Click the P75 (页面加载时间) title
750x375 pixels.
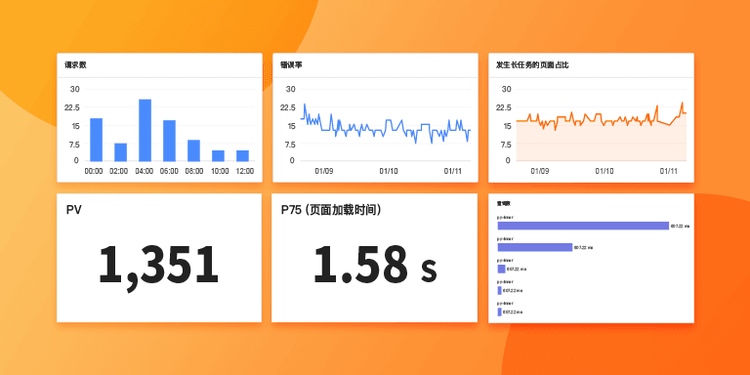(331, 210)
